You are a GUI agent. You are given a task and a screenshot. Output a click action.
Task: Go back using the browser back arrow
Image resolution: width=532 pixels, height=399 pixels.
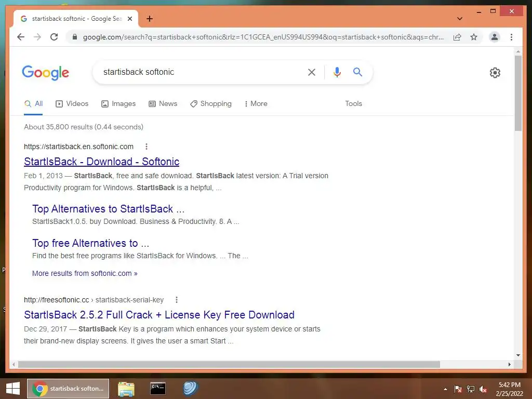click(21, 37)
